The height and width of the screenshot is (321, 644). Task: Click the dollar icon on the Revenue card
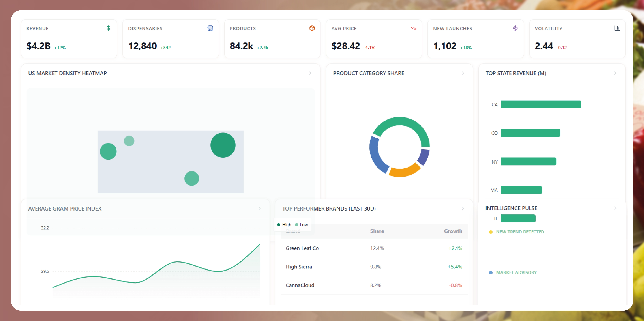click(108, 28)
